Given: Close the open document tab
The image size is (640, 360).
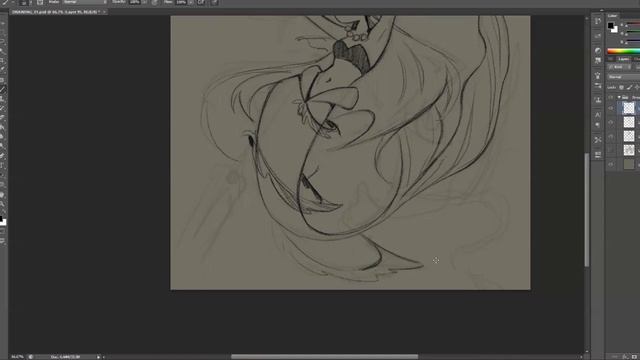Looking at the screenshot, I should pyautogui.click(x=104, y=12).
